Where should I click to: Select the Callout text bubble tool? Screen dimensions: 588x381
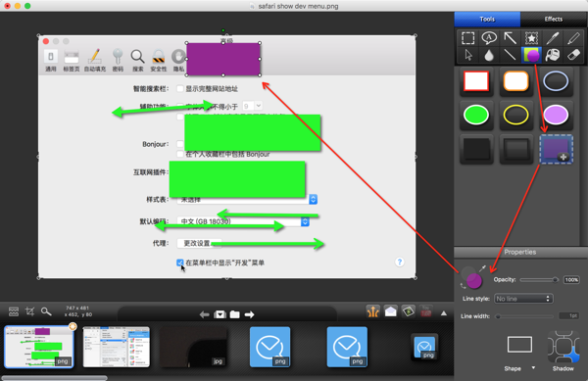coord(489,38)
